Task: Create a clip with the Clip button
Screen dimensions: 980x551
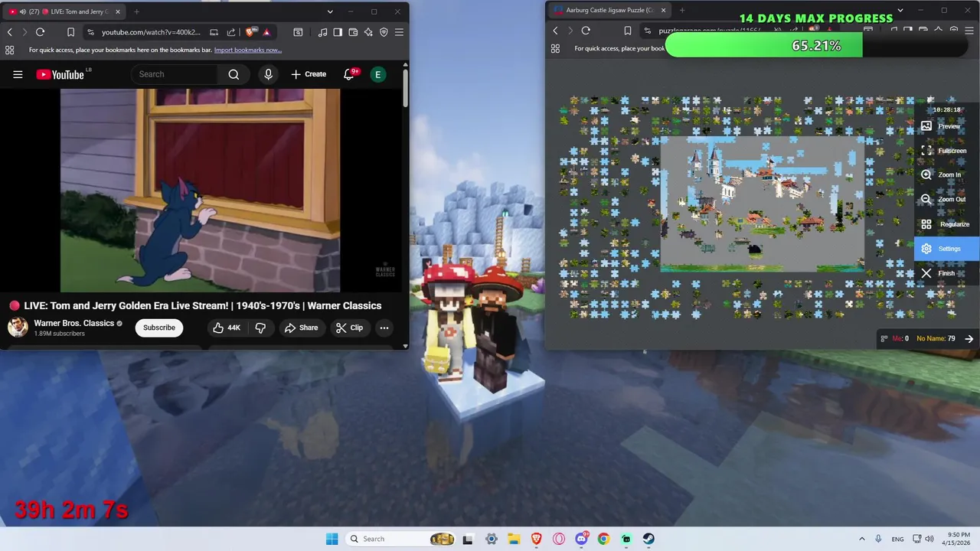Action: (349, 328)
